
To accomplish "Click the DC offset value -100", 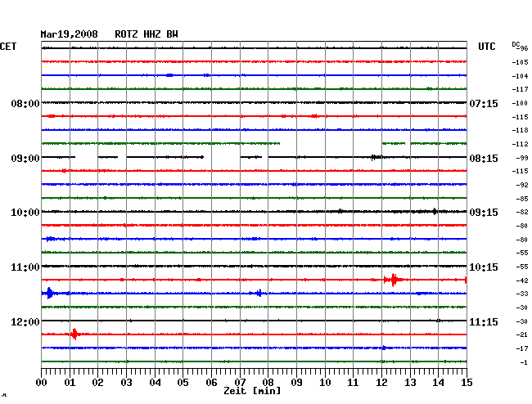I will tap(520, 103).
